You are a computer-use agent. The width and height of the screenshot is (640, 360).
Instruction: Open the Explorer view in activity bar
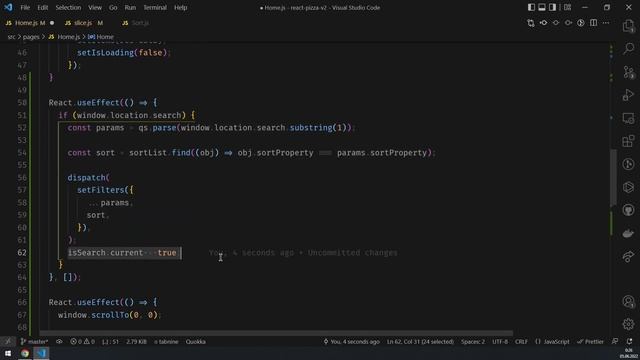point(629,26)
